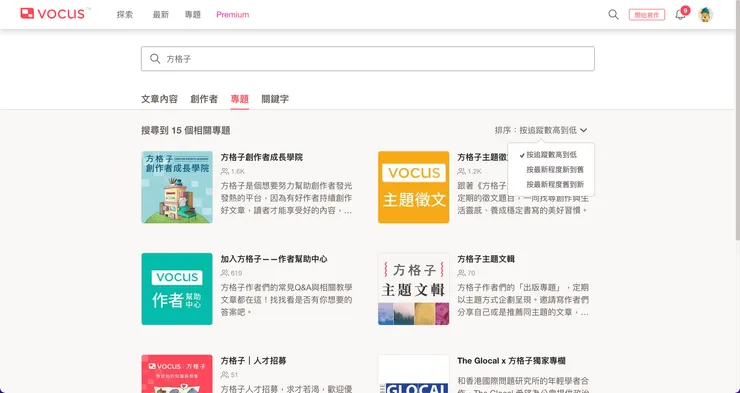The width and height of the screenshot is (740, 393).
Task: Open the orange 主題徵文 thumbnail
Action: pos(413,187)
